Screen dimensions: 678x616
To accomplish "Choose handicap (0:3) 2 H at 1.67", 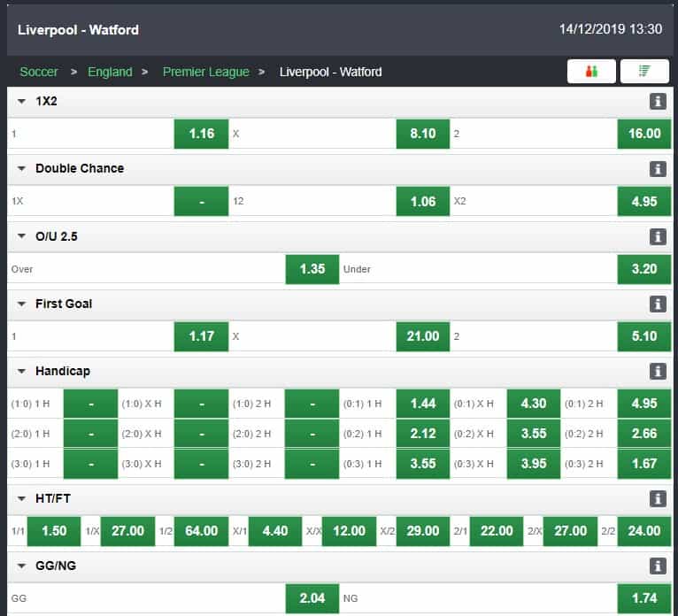I will (644, 464).
